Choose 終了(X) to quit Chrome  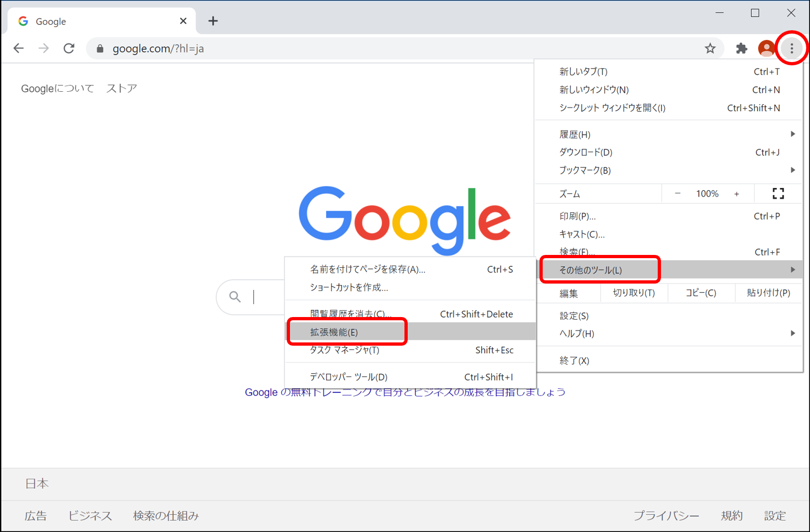(x=670, y=360)
